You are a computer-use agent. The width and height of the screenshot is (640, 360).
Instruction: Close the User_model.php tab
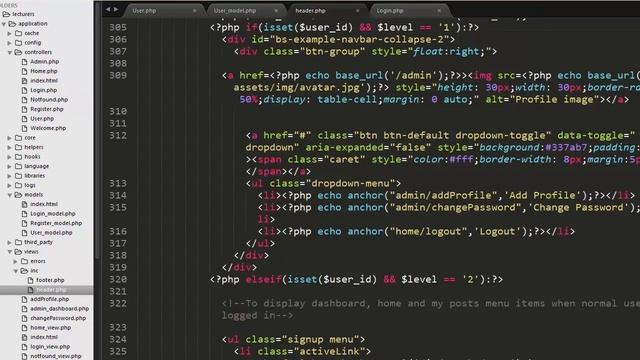(276, 11)
